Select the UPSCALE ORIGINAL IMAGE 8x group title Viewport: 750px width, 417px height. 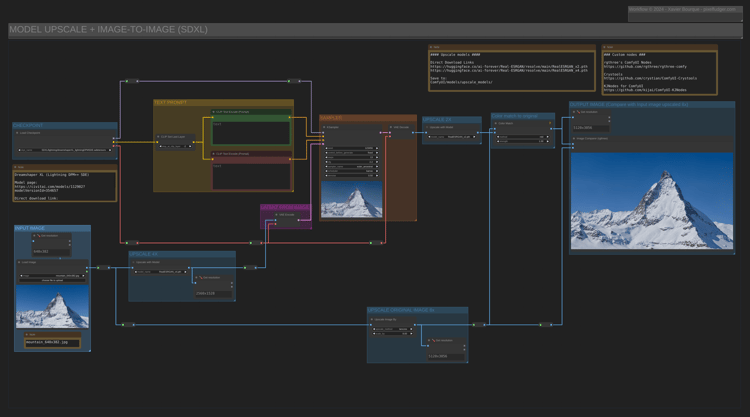tap(401, 310)
